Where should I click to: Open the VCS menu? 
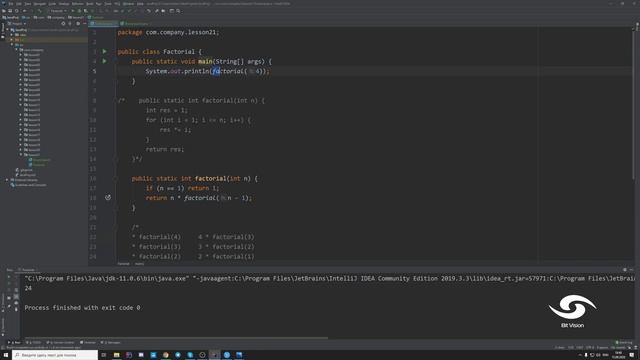(117, 4)
